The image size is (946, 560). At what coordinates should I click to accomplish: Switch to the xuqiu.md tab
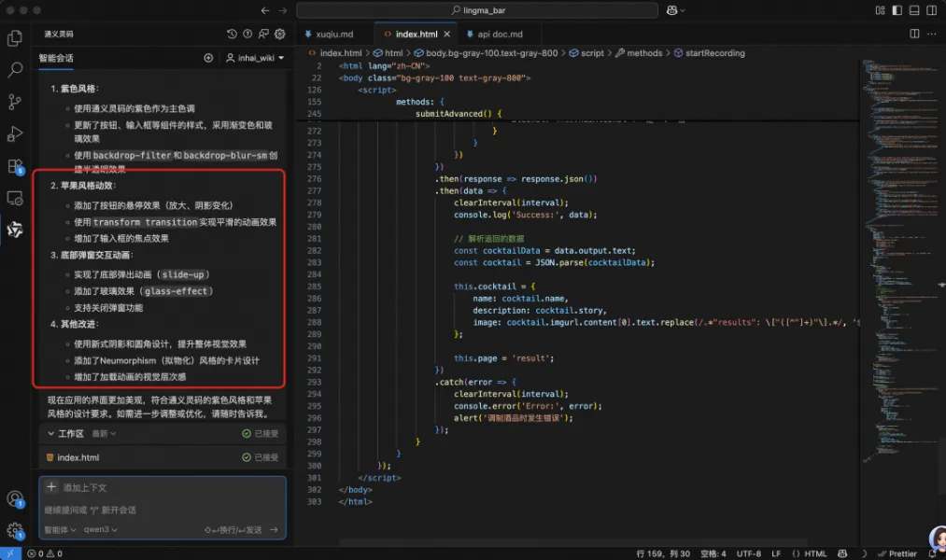(x=330, y=35)
